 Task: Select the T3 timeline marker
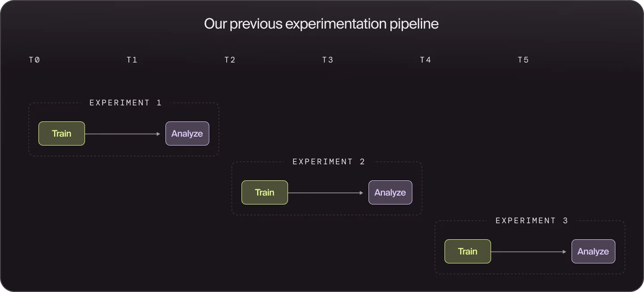click(328, 60)
